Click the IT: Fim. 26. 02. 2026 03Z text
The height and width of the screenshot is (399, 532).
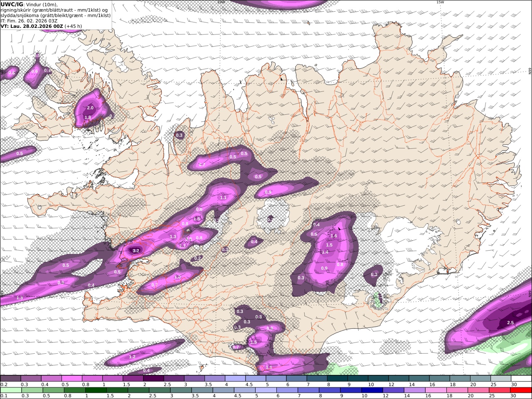(29, 21)
